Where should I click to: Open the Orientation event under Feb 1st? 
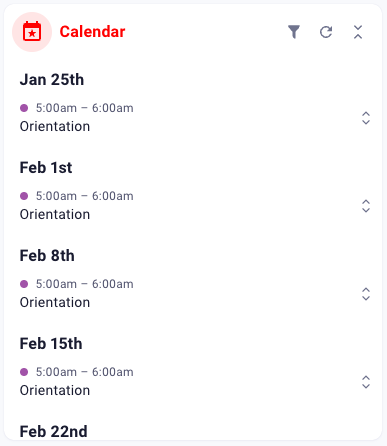(x=55, y=214)
